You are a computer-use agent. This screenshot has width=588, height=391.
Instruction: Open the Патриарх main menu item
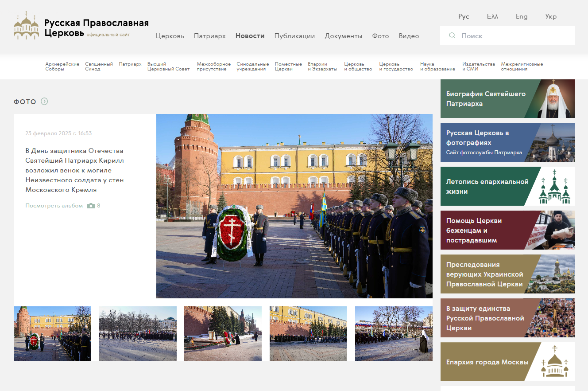pos(210,36)
